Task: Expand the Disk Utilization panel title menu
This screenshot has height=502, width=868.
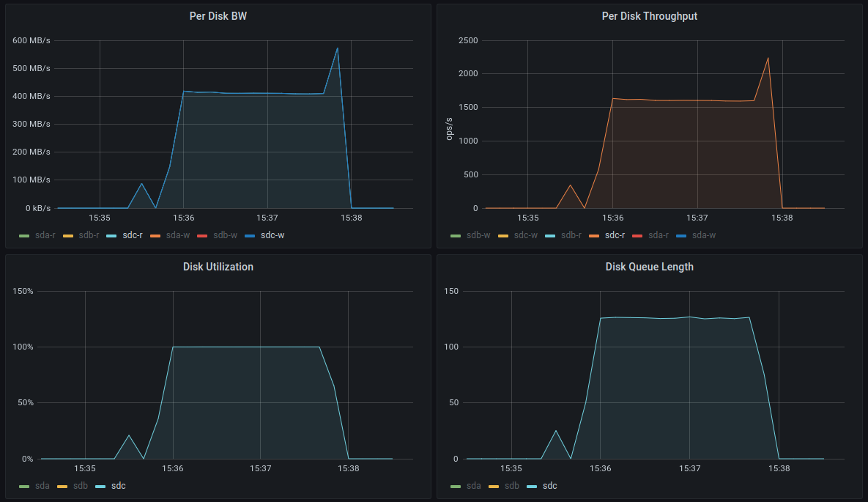Action: click(x=218, y=267)
